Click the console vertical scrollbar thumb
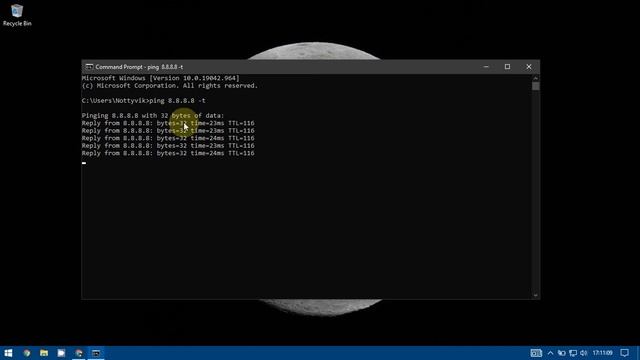The image size is (640, 360). [536, 86]
